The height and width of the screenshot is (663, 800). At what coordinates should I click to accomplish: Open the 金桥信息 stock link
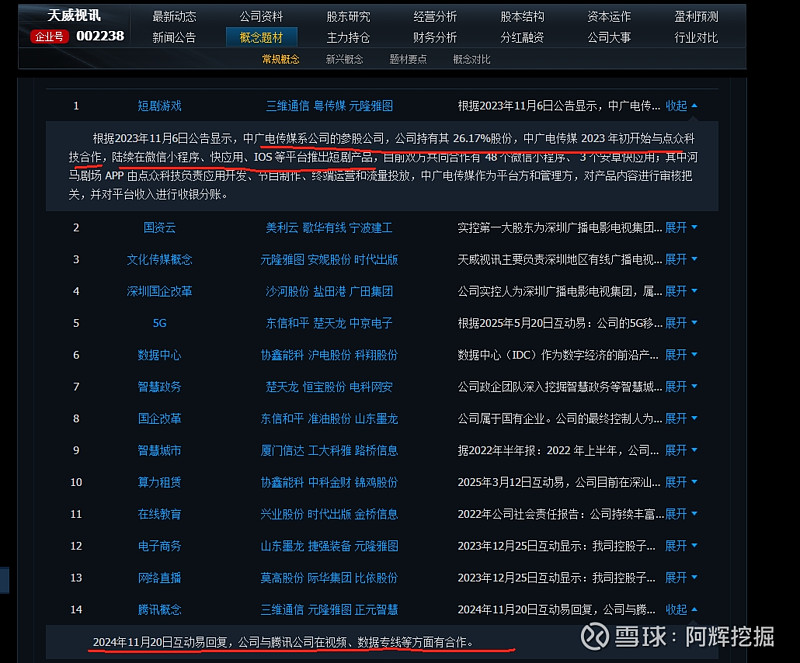[377, 514]
